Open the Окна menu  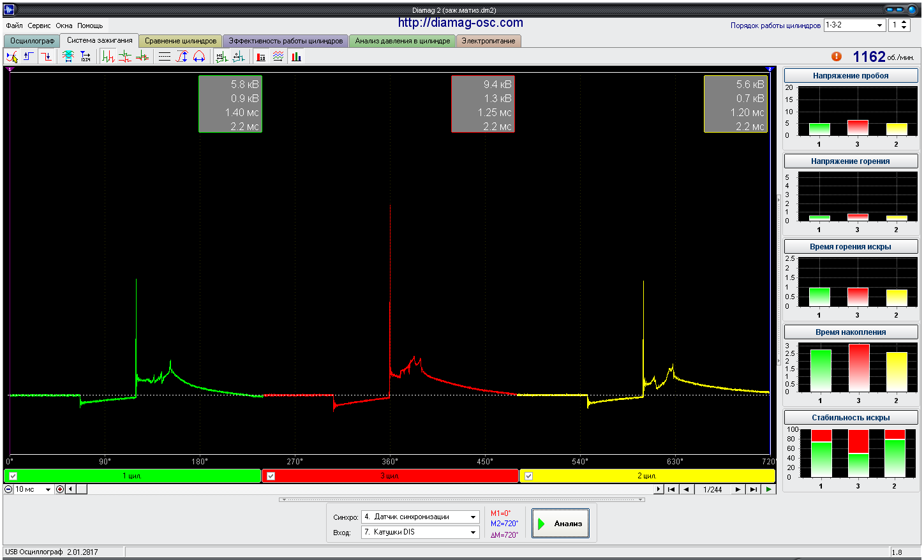64,26
